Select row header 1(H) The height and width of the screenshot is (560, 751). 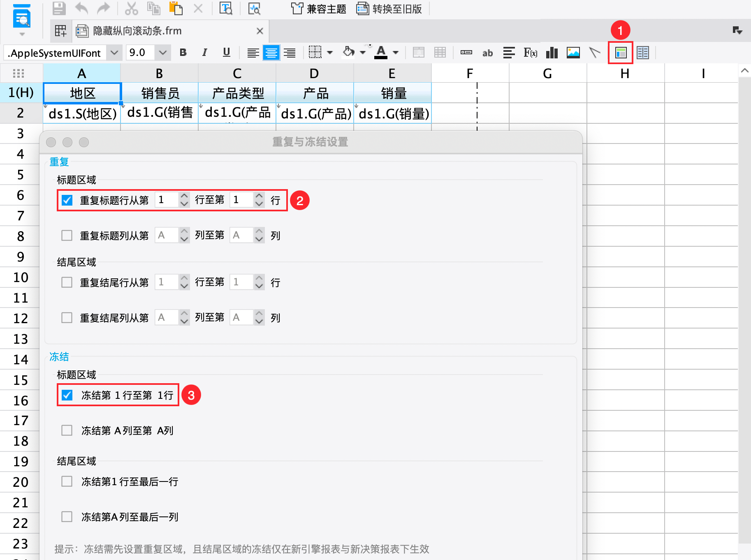click(21, 93)
